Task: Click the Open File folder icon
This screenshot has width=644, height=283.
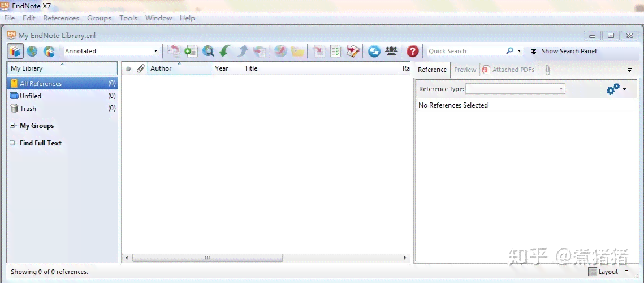Action: [x=297, y=51]
